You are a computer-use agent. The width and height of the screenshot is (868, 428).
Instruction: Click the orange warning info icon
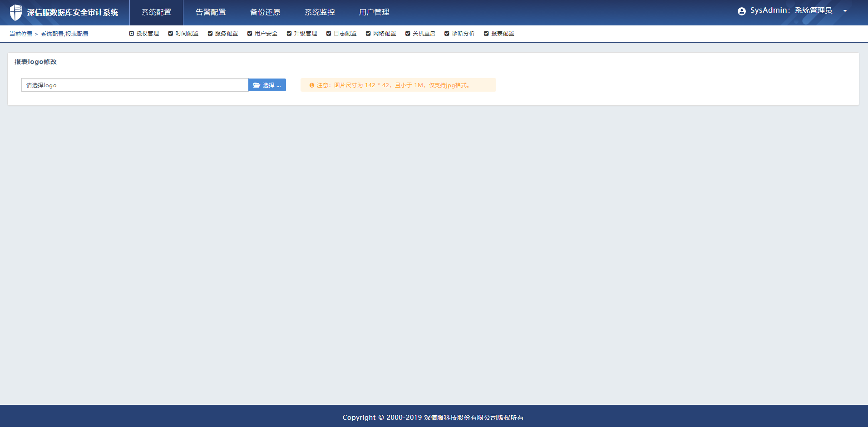pyautogui.click(x=311, y=85)
